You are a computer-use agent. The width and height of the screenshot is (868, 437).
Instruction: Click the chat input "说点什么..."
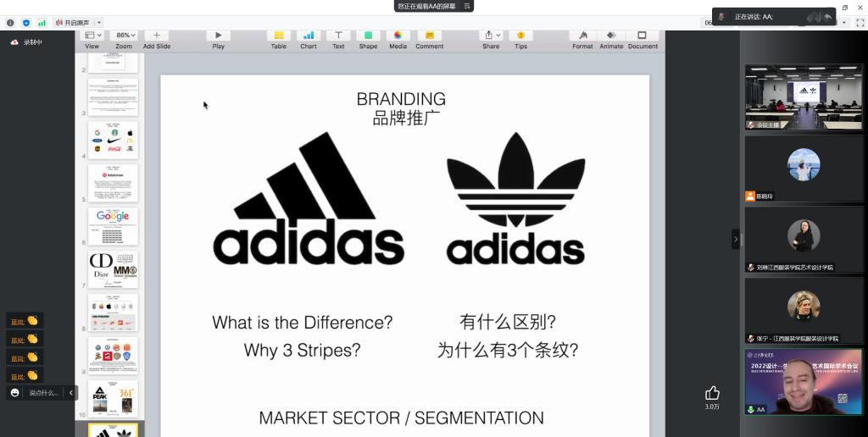click(x=44, y=393)
